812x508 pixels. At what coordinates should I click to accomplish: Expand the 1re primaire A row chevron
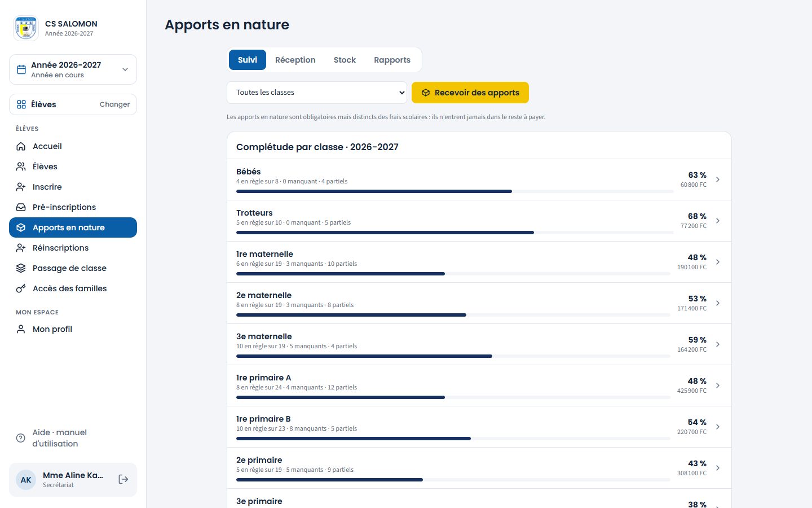point(718,386)
